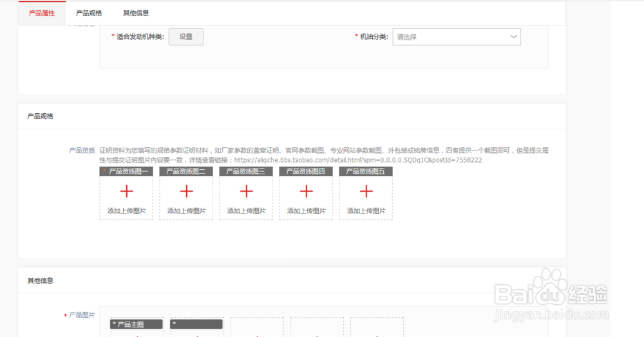This screenshot has height=337, width=644.
Task: Click the 产品资质图三 header label
Action: click(246, 171)
